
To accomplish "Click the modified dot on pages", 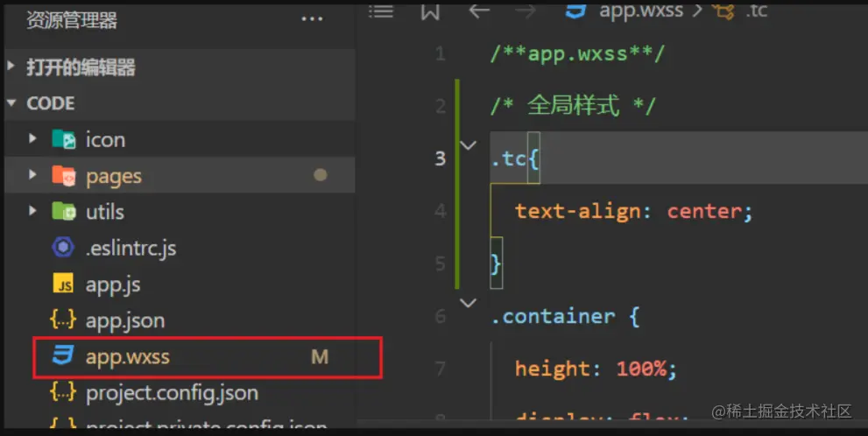I will tap(320, 175).
